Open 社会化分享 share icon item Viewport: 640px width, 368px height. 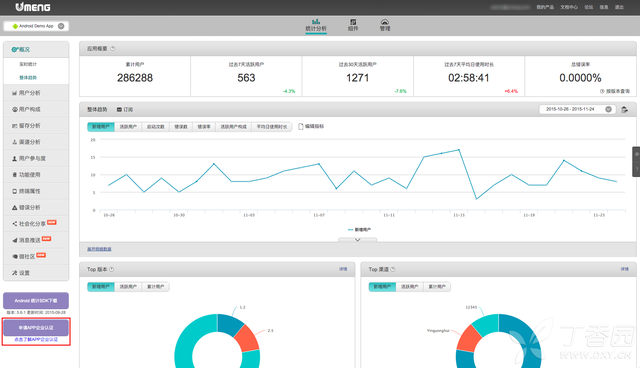(x=36, y=224)
